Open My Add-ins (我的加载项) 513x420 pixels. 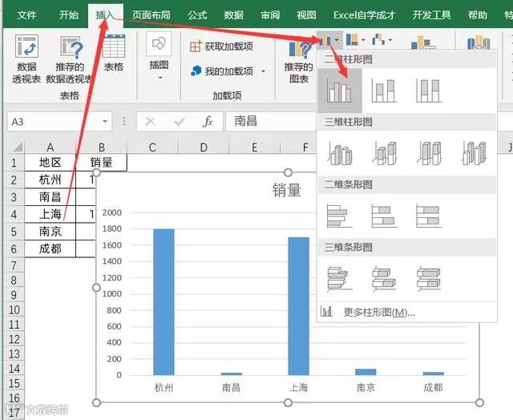coord(222,71)
